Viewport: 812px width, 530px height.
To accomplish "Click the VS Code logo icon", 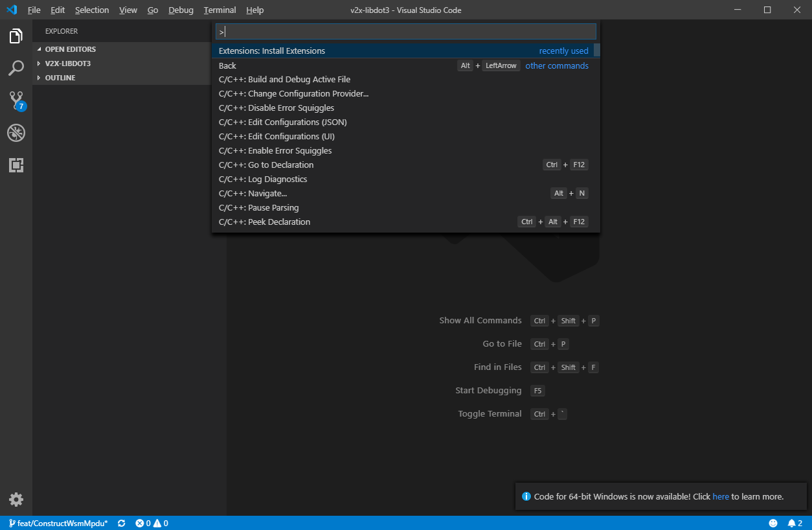I will point(11,10).
